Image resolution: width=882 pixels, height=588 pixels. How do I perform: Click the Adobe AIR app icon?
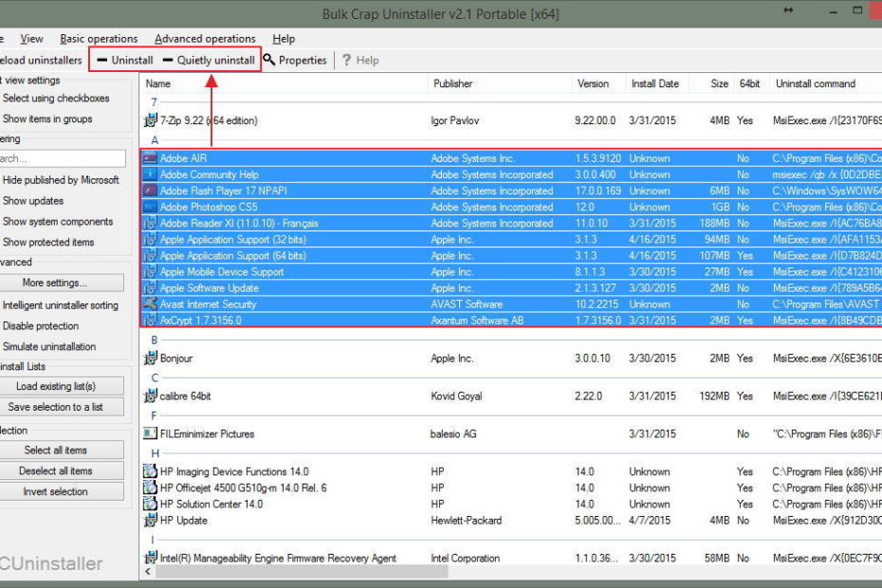pos(150,158)
